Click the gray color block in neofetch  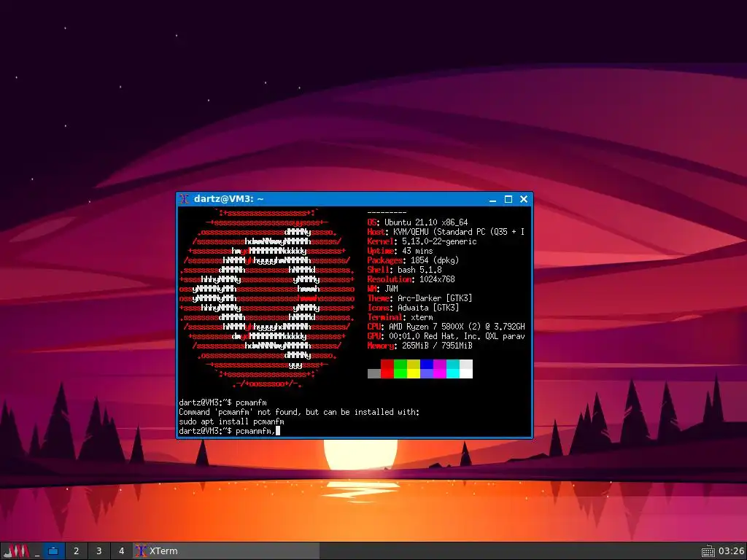pyautogui.click(x=374, y=374)
